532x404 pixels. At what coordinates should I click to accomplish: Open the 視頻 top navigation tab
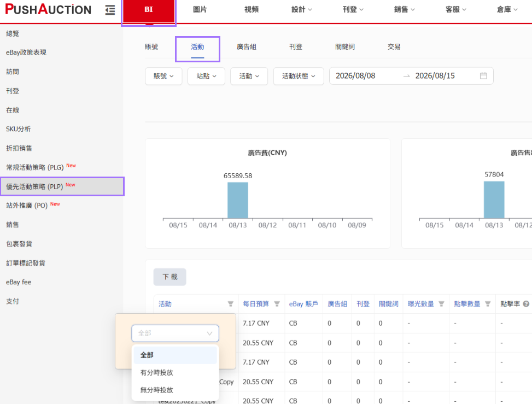click(x=252, y=9)
